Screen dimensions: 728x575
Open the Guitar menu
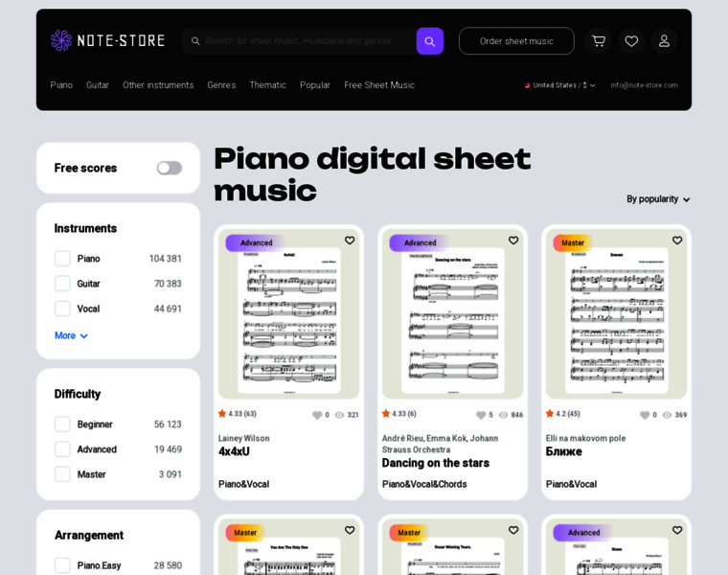pyautogui.click(x=98, y=85)
